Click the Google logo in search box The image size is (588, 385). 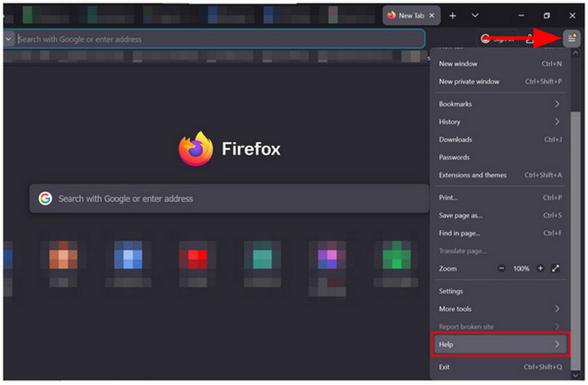coord(46,198)
